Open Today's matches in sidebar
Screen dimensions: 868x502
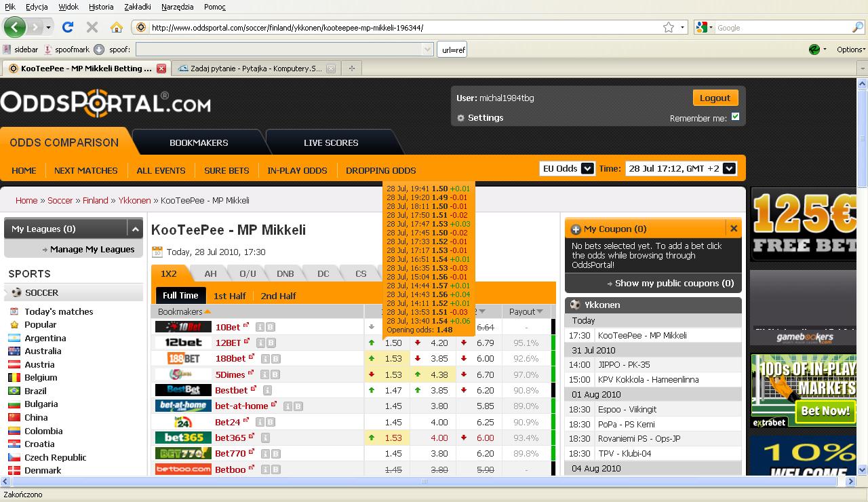59,311
